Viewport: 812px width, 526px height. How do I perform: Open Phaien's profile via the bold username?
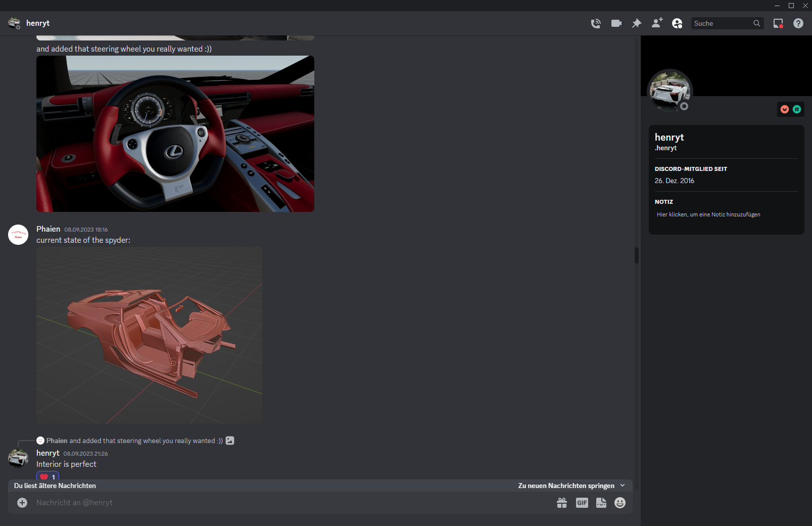click(48, 229)
